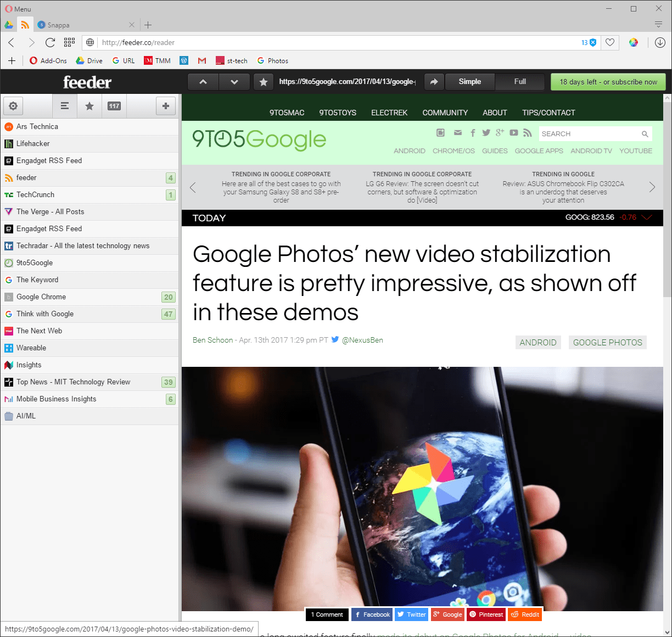The image size is (672, 637).
Task: Open the downloads arrow icon
Action: 660,42
